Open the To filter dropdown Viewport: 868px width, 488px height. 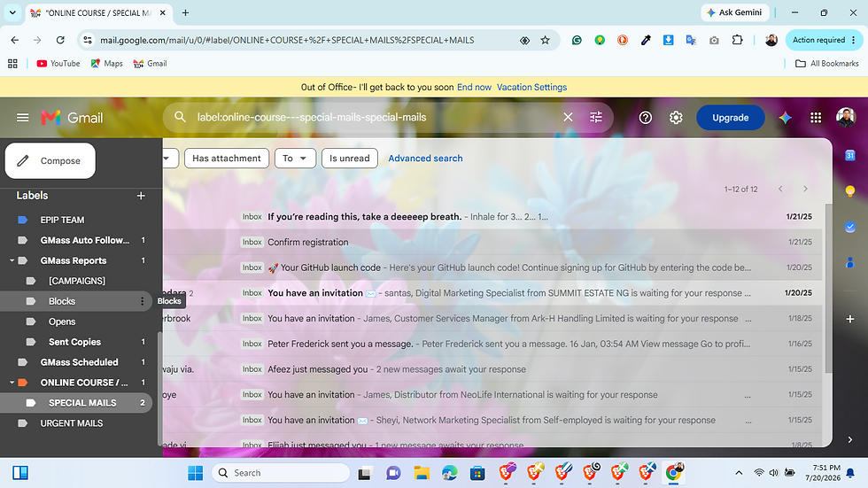[x=295, y=159]
